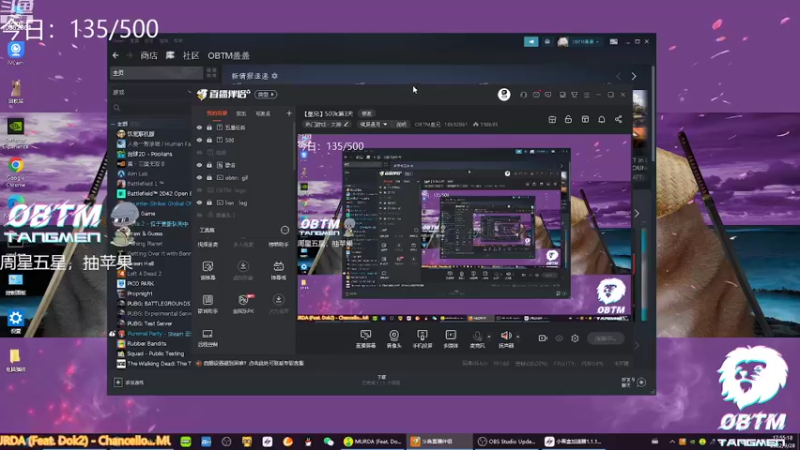The image size is (800, 450).
Task: Switch Steam library to grid view icon
Action: [x=212, y=73]
